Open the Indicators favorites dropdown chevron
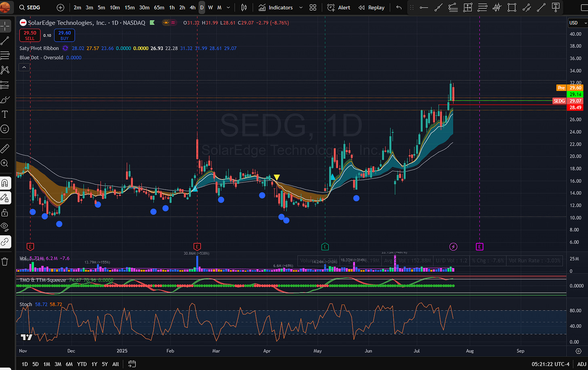 tap(301, 7)
